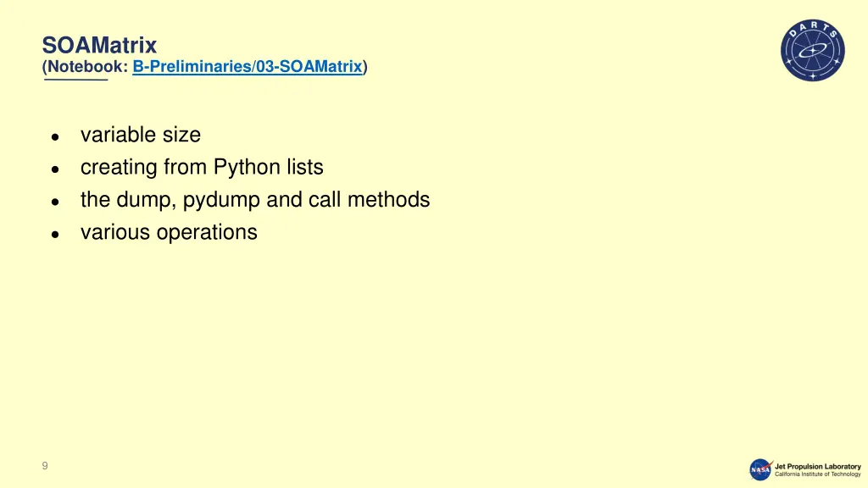Click the California Institute of Technology caption
Screen dimensions: 868x488
click(x=818, y=474)
